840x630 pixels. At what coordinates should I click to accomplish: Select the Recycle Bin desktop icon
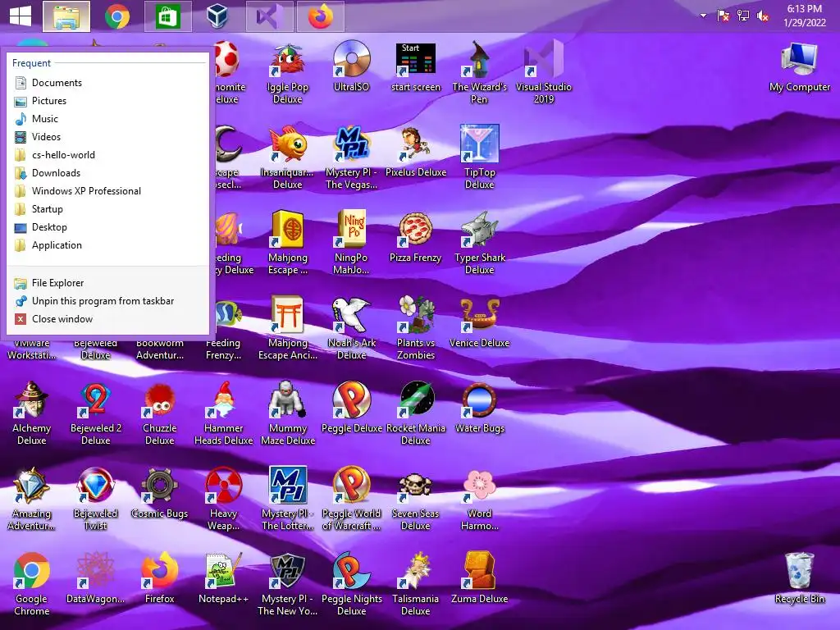tap(799, 578)
